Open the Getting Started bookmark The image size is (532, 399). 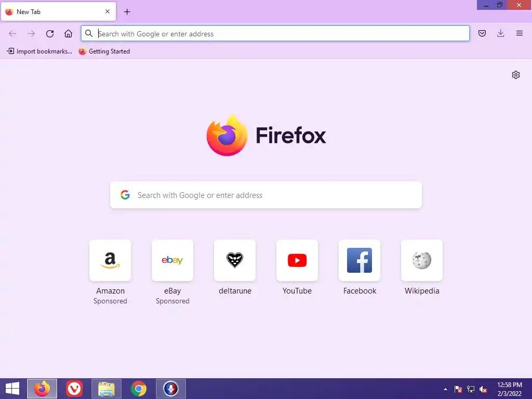[x=104, y=51]
